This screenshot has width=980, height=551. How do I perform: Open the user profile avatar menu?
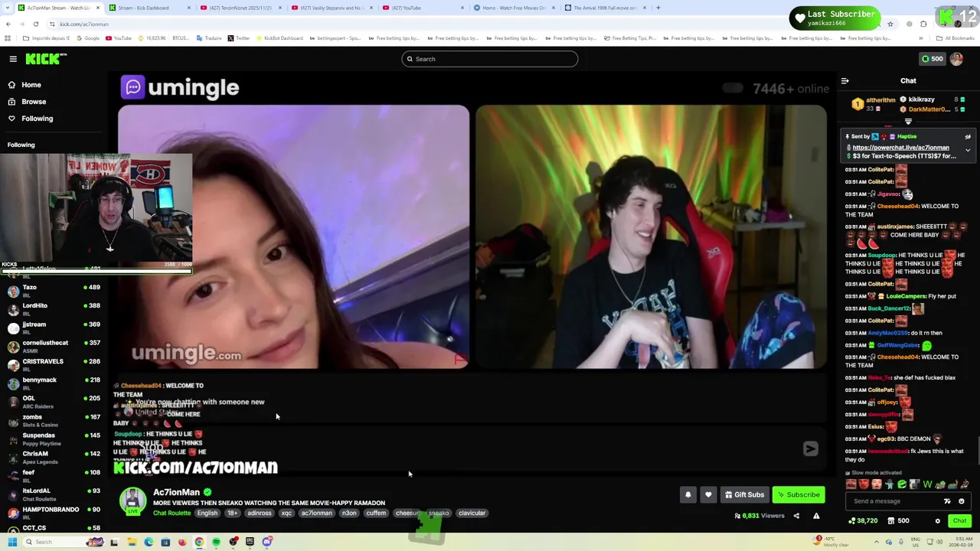tap(956, 59)
